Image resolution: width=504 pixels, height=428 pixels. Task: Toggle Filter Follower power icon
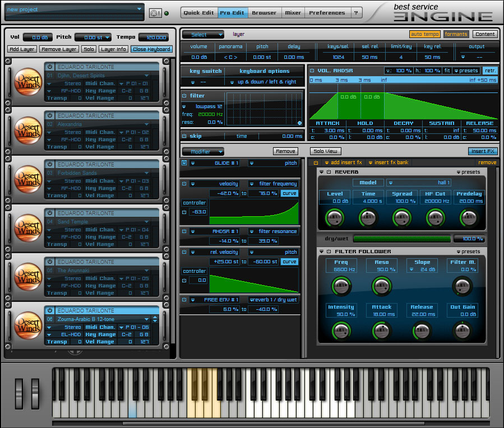(x=329, y=252)
